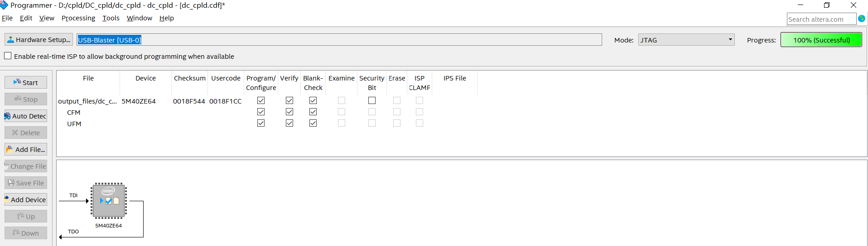Toggle Verify for output_files row
868x246 pixels.
(x=289, y=100)
